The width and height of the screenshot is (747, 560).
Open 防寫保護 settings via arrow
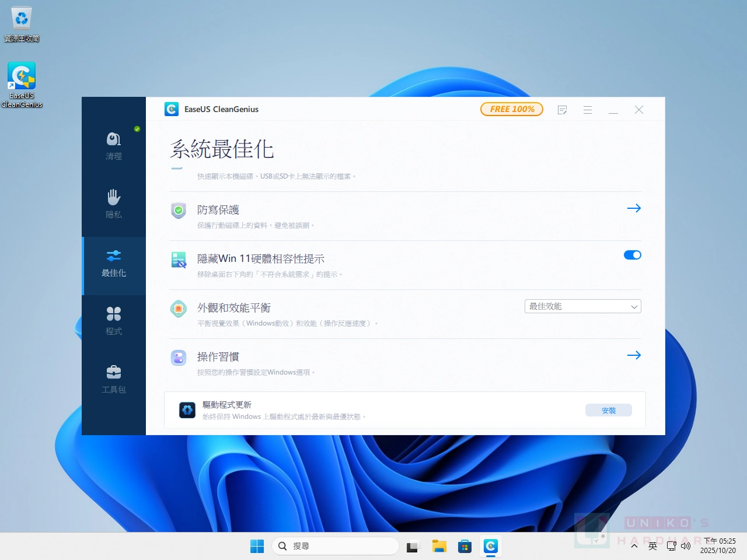634,208
